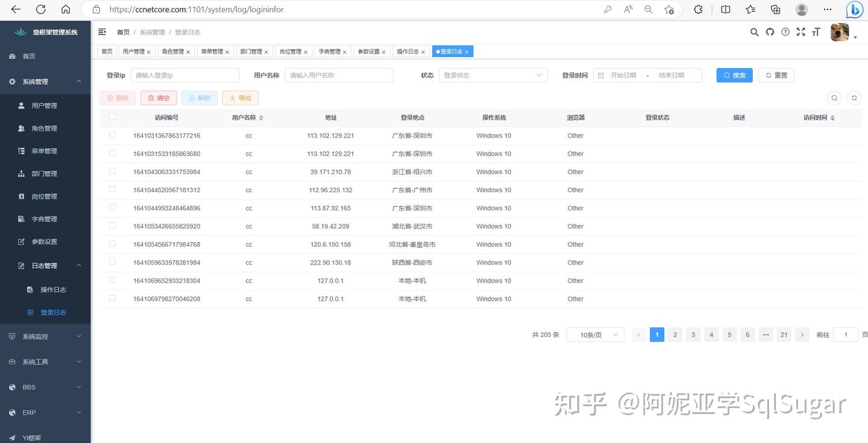The height and width of the screenshot is (443, 868).
Task: Click the 搜索 search button
Action: pos(734,75)
